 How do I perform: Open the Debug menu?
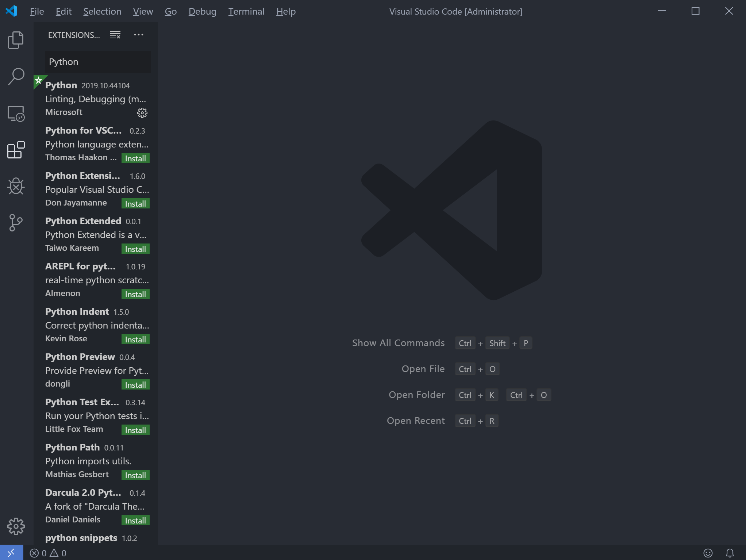(x=202, y=11)
